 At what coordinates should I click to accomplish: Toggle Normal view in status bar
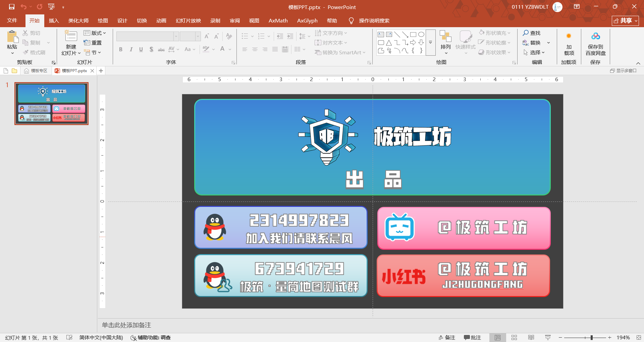click(497, 337)
